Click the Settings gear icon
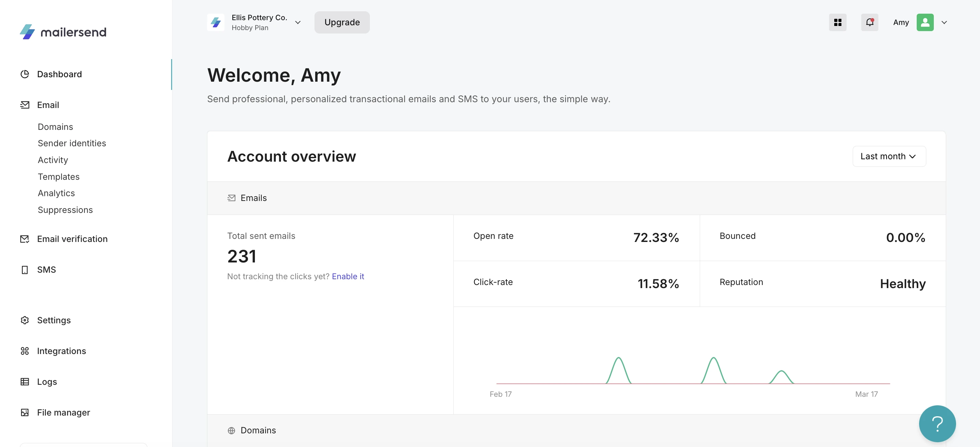Image resolution: width=980 pixels, height=447 pixels. (x=25, y=321)
